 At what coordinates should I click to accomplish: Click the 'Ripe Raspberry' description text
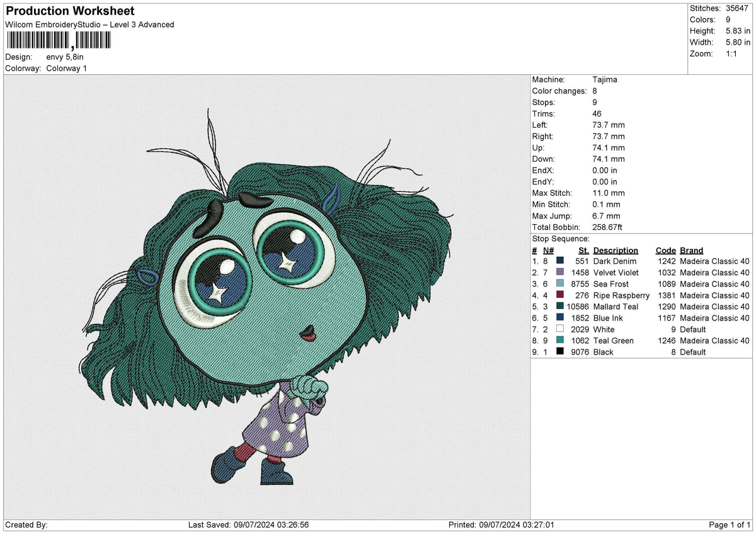pos(621,295)
